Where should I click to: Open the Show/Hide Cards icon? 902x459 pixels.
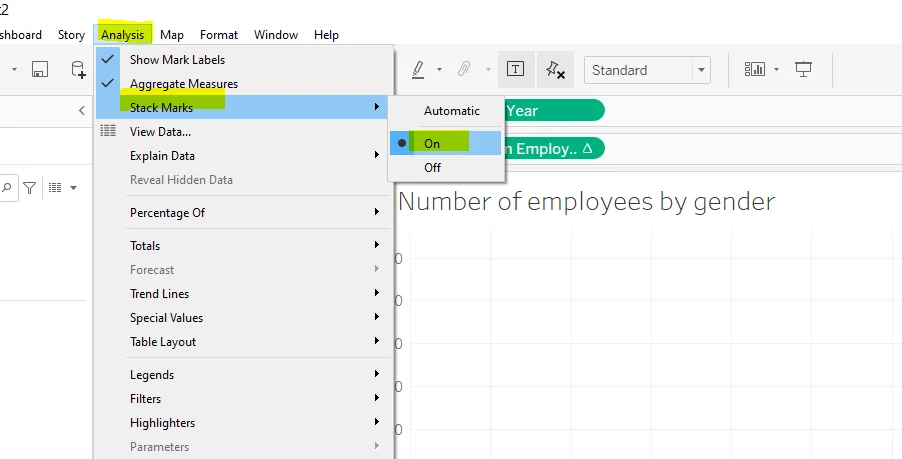point(755,70)
